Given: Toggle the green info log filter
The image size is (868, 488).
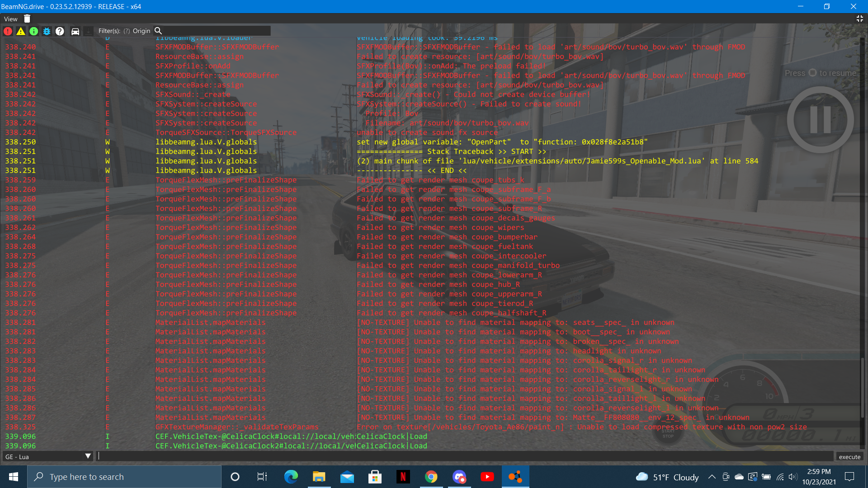Looking at the screenshot, I should 34,31.
